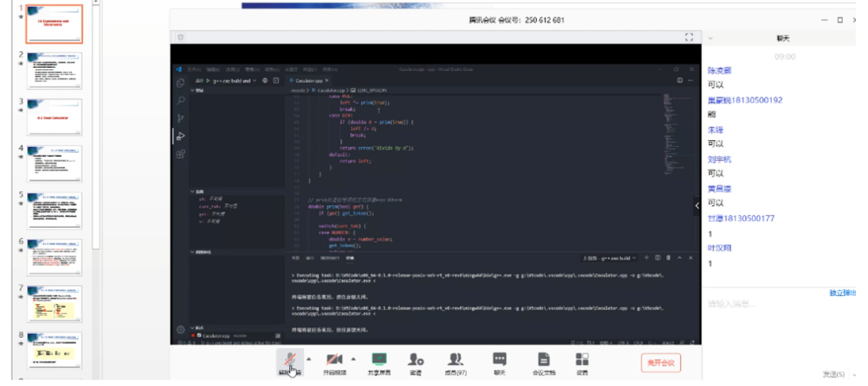
Task: Expand the microphone audio options arrow
Action: click(x=309, y=359)
